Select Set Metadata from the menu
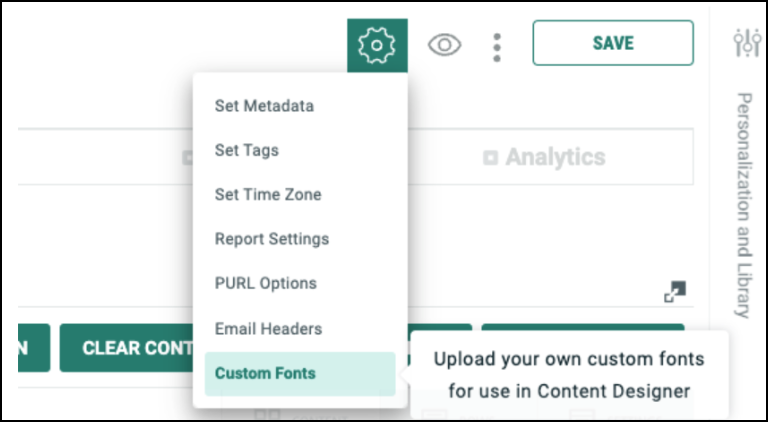The height and width of the screenshot is (422, 768). [264, 106]
